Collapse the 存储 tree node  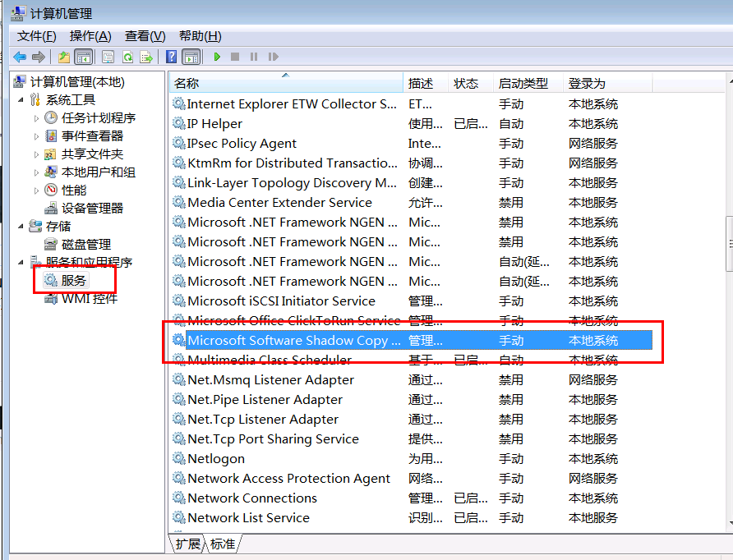[21, 226]
